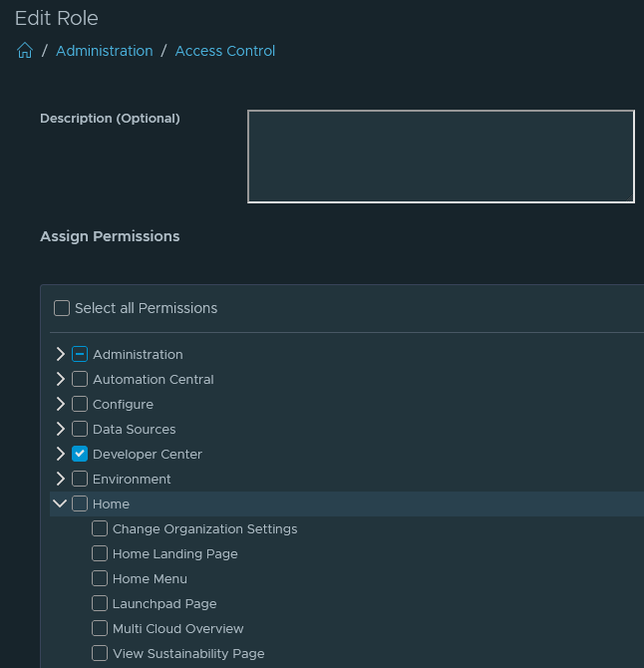The image size is (644, 668).
Task: Click the home breadcrumb icon
Action: 25,51
